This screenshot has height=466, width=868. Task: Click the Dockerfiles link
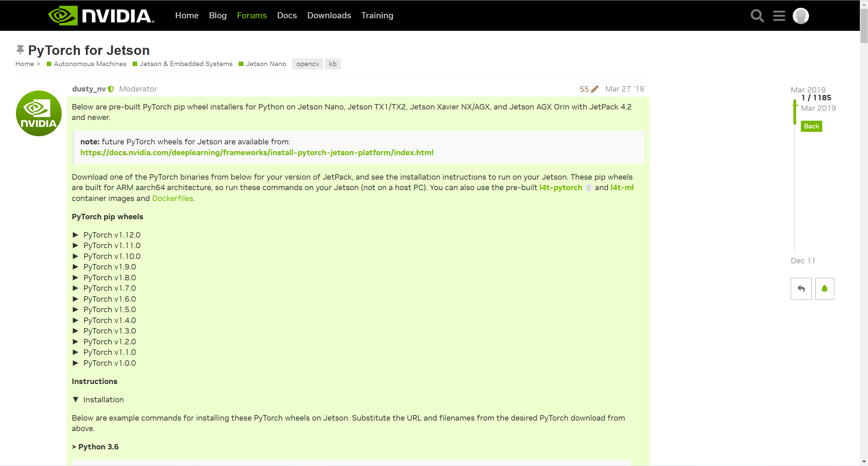coord(172,198)
